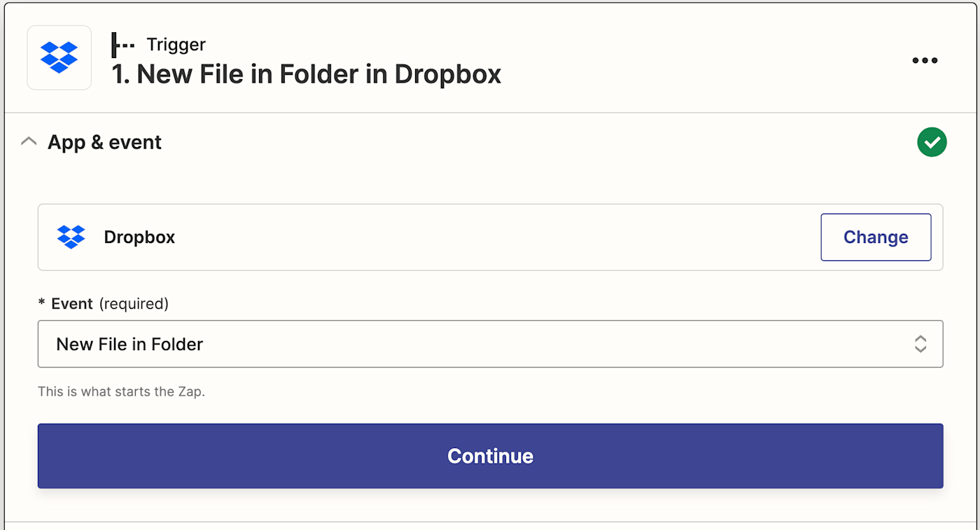
Task: Click the step title New File in Folder in Dropbox
Action: click(x=306, y=74)
